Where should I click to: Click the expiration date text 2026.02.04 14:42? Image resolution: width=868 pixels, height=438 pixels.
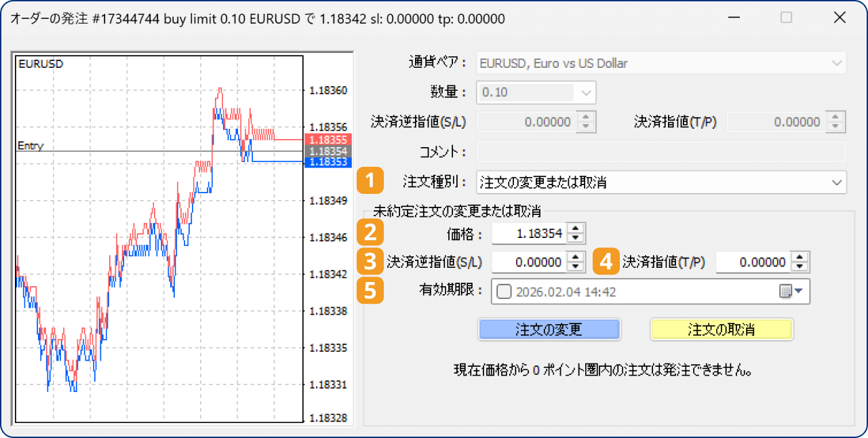tap(566, 292)
